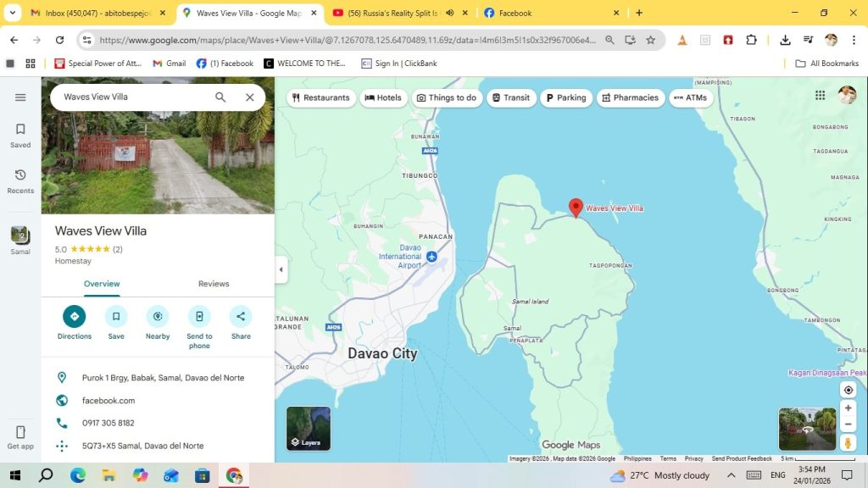The height and width of the screenshot is (488, 868).
Task: Toggle the Layers map view
Action: 309,429
